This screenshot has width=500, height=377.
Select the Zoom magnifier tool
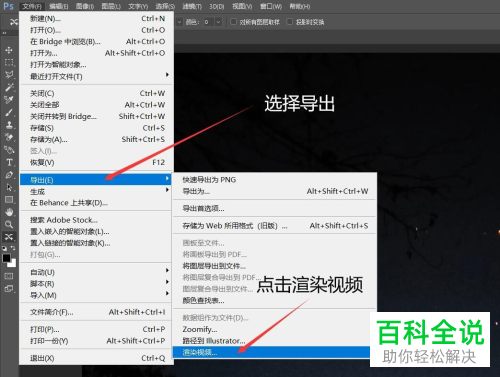point(9,224)
